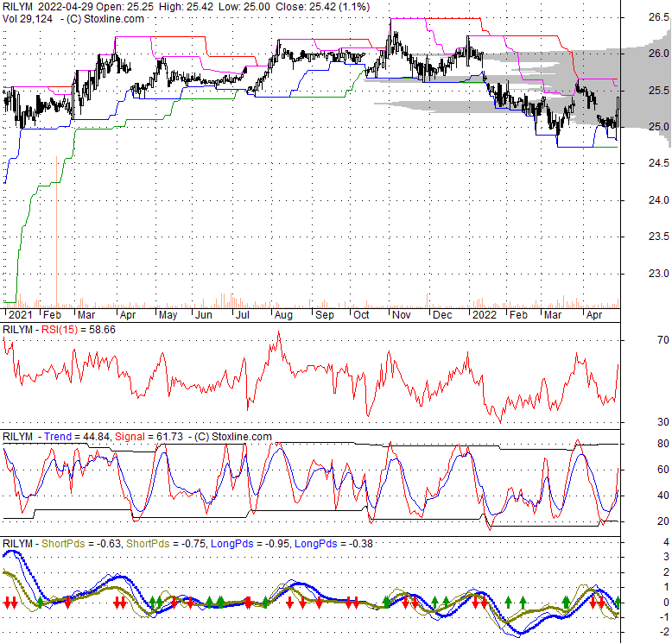Click the '(C) Stoxline.com' label at top
The image size is (672, 644).
coord(105,19)
